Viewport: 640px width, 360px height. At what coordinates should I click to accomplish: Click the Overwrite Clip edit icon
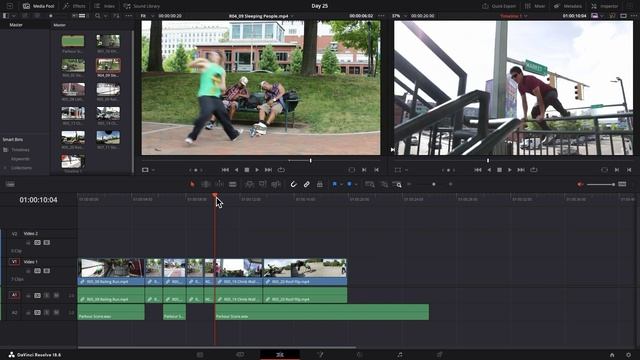click(x=262, y=184)
